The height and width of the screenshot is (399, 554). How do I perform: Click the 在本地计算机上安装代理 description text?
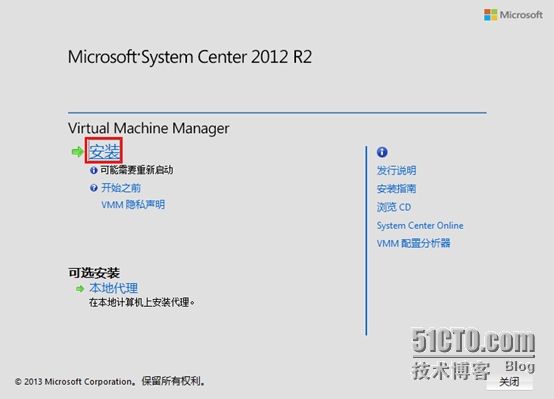click(x=142, y=303)
